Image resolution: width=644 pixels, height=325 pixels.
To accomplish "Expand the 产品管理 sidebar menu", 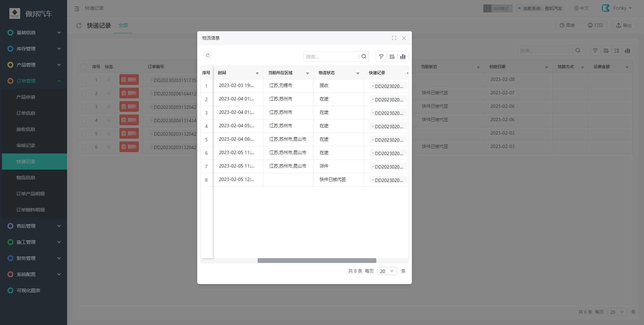I will pos(34,65).
